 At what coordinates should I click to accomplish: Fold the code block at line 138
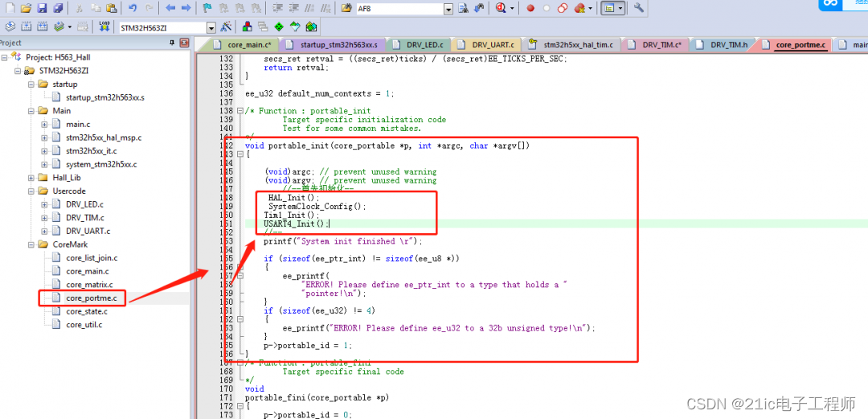pyautogui.click(x=240, y=111)
